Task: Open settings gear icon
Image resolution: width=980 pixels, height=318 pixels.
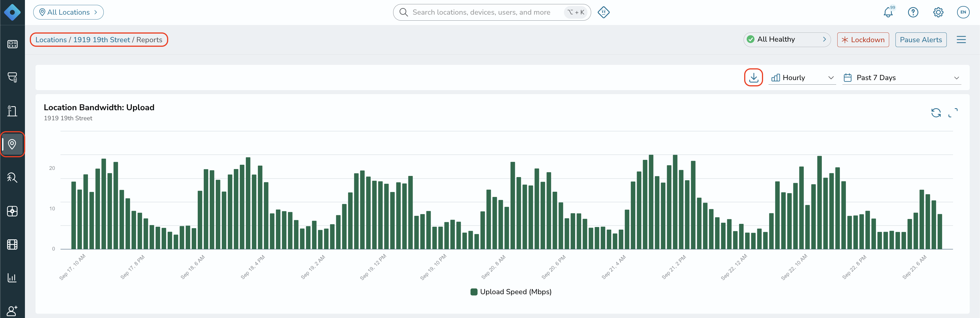Action: click(x=938, y=12)
